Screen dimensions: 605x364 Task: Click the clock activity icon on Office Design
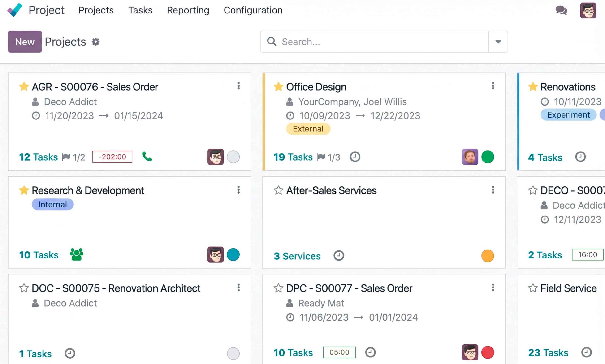pyautogui.click(x=355, y=157)
